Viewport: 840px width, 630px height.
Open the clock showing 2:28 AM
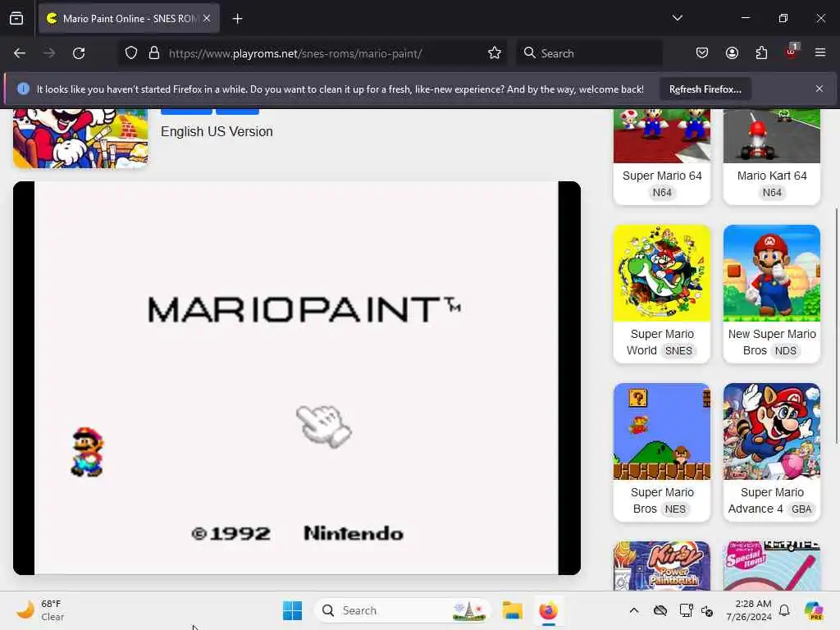[x=749, y=610]
